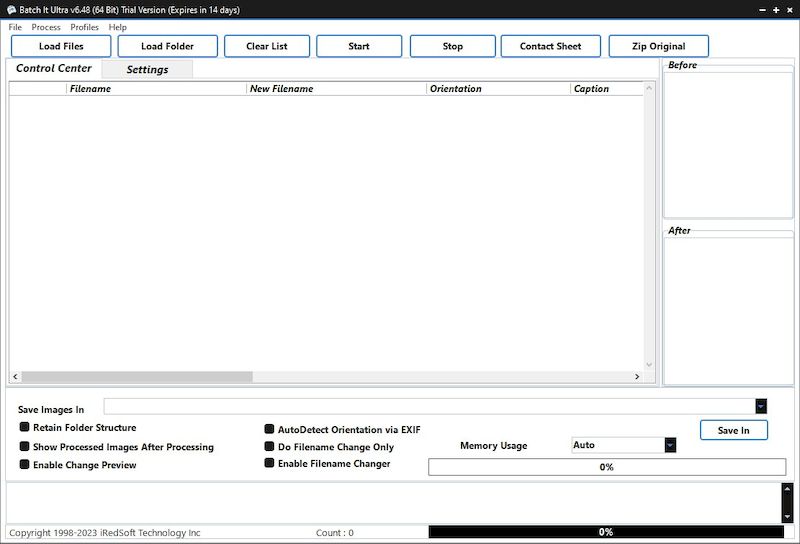
Task: Click the Save Images In path field
Action: click(429, 406)
